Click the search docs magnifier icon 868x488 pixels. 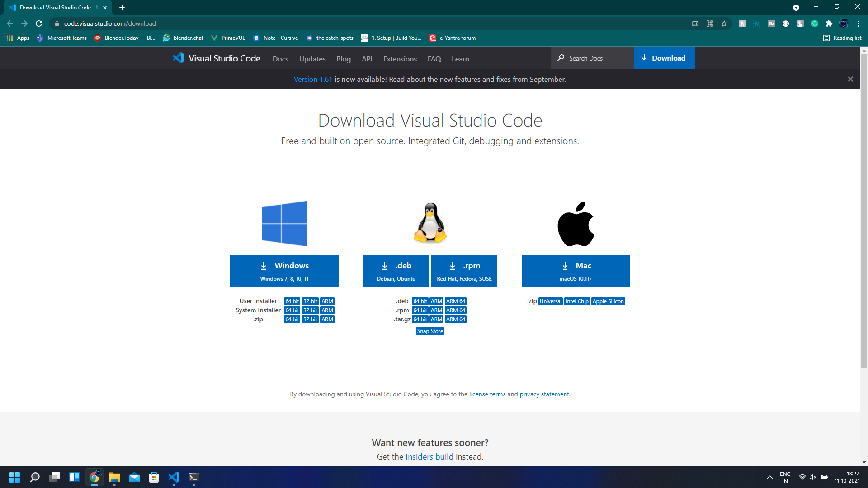561,58
